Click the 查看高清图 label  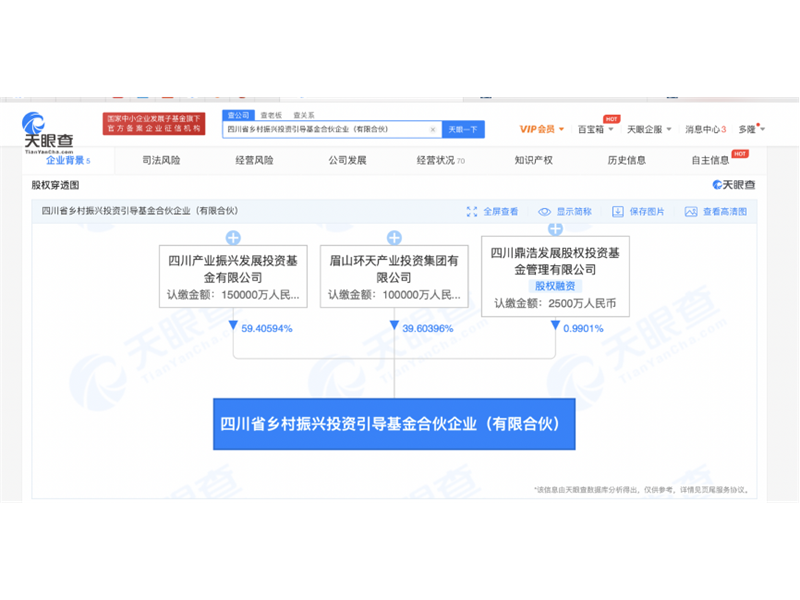click(x=725, y=212)
